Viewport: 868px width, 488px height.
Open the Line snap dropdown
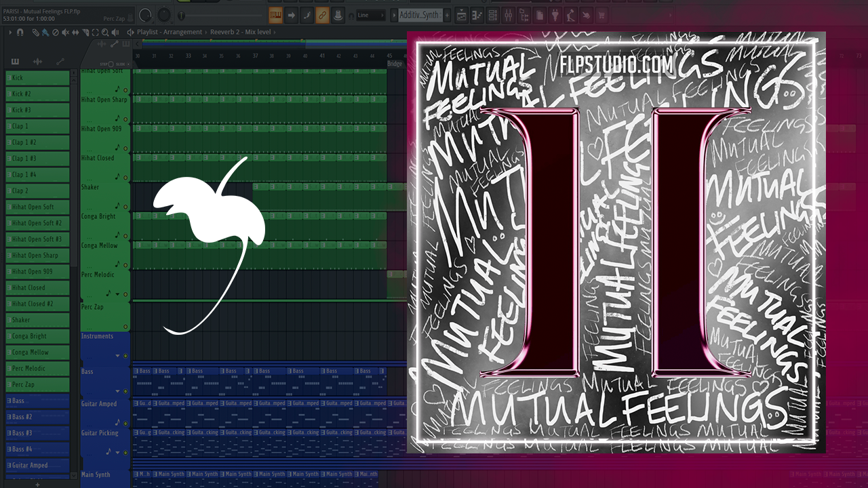[371, 15]
